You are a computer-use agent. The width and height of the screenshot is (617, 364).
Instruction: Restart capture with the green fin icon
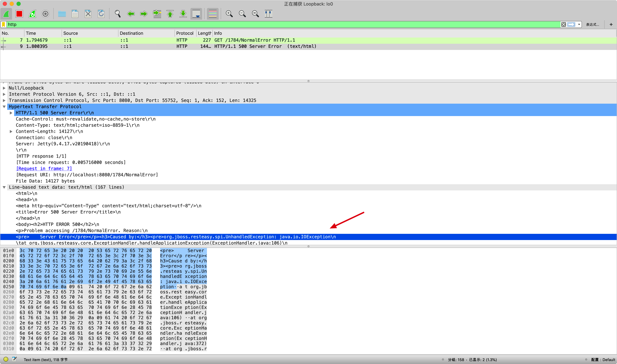(32, 14)
